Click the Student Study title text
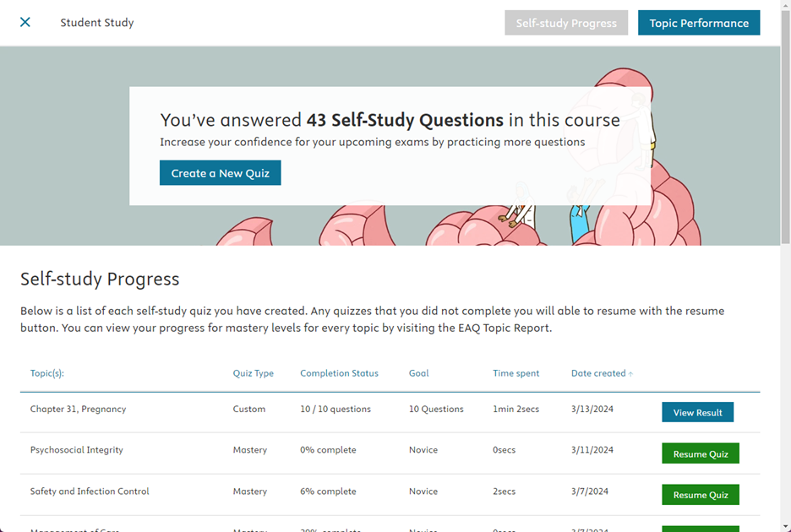Image resolution: width=791 pixels, height=532 pixels. pyautogui.click(x=96, y=22)
